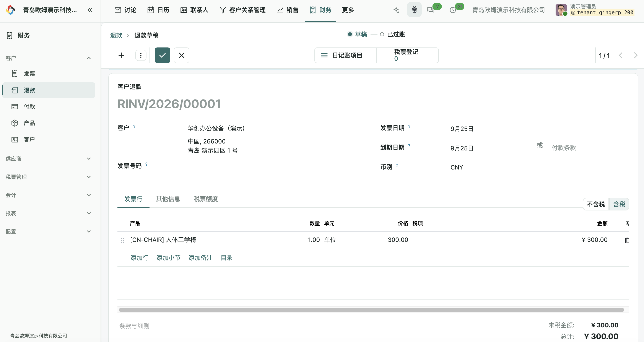Open the 付款 sidebar item
The width and height of the screenshot is (644, 342).
(x=49, y=107)
